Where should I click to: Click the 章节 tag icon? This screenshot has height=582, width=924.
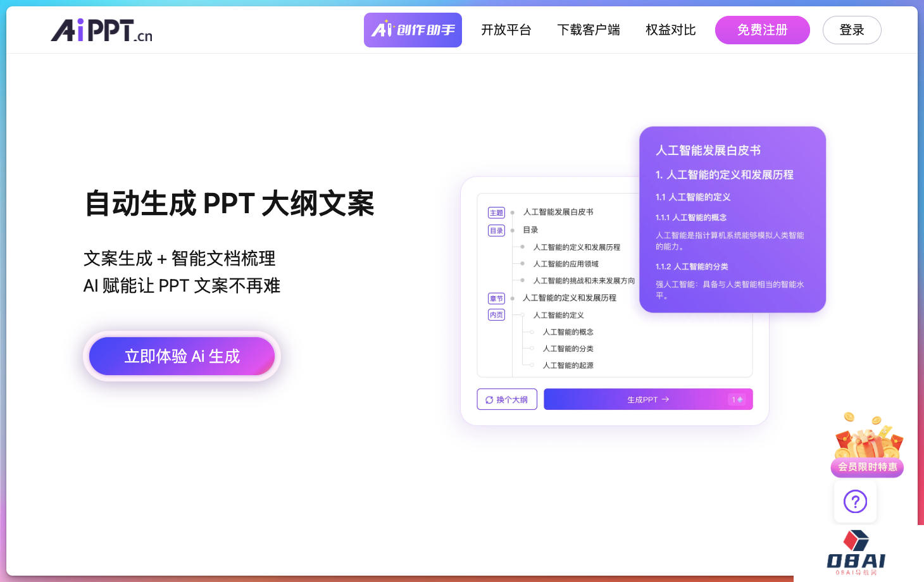(496, 299)
